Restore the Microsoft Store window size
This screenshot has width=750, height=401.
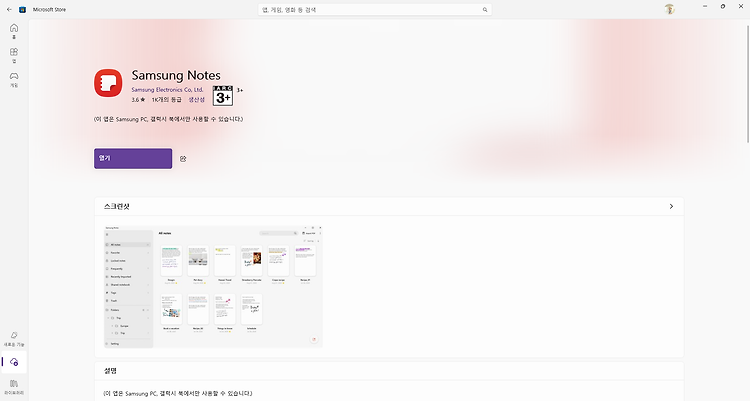coord(723,6)
